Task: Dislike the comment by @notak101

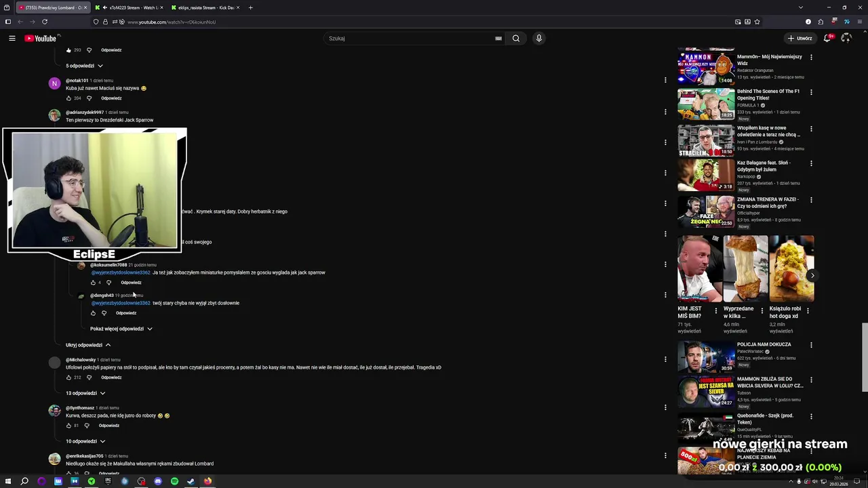Action: [x=89, y=98]
